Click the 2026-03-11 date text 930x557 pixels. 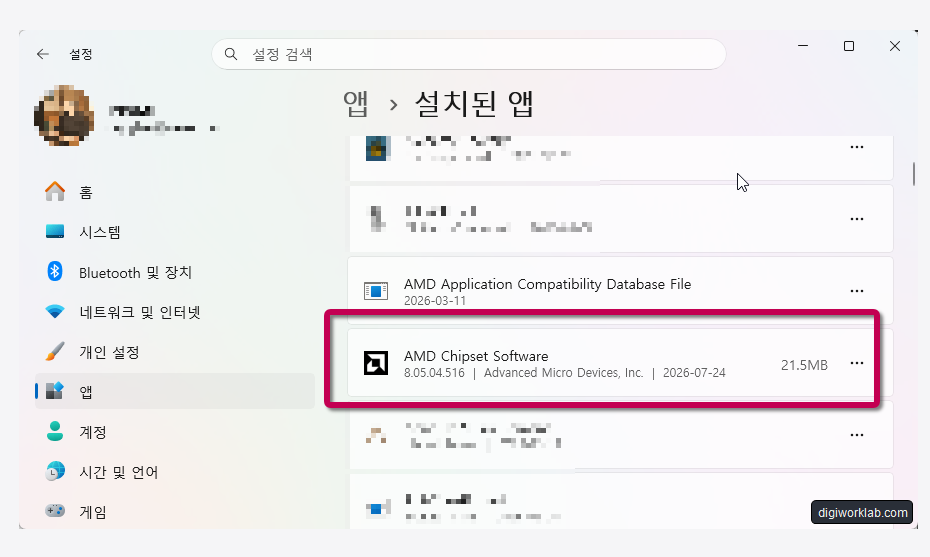click(435, 301)
